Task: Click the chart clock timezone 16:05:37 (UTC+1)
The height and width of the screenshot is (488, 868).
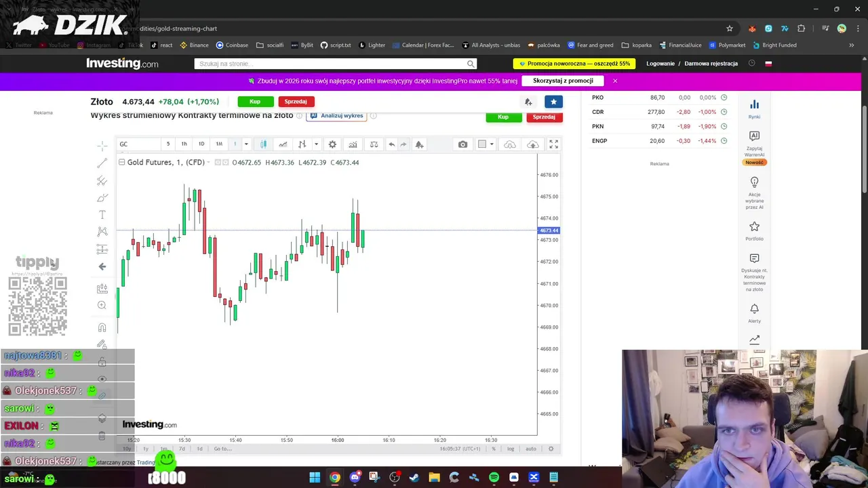Action: click(x=460, y=449)
